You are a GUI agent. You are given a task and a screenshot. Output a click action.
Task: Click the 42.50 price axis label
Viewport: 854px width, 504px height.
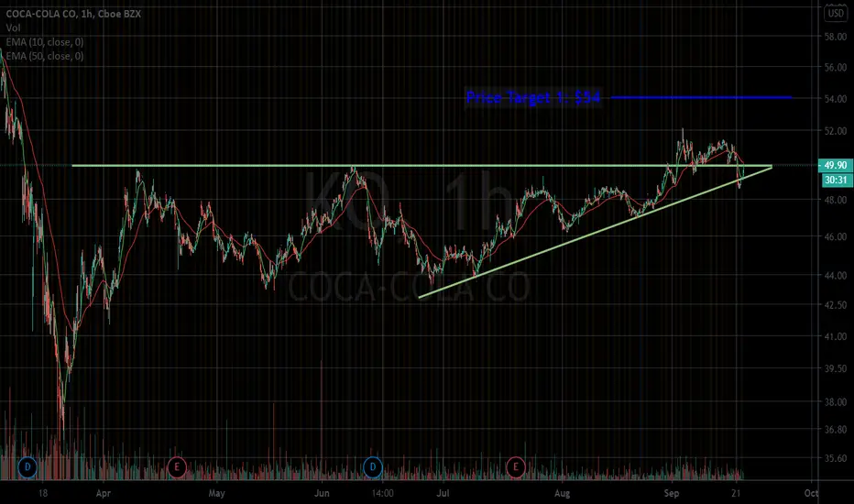(836, 304)
